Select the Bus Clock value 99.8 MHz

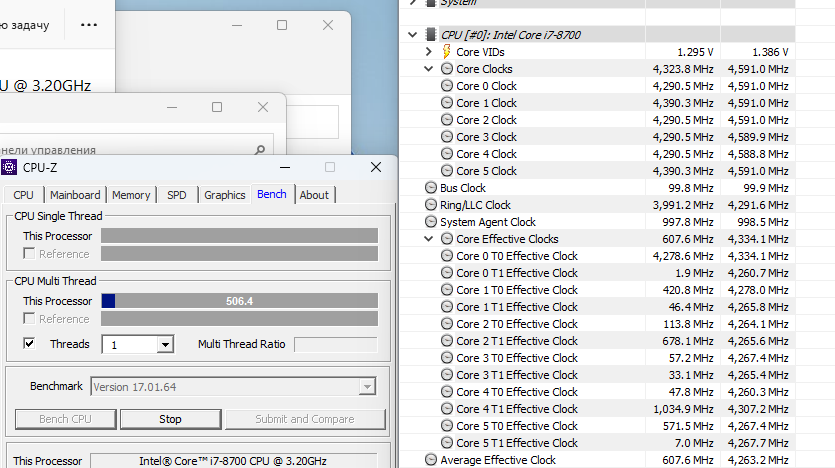tap(691, 188)
